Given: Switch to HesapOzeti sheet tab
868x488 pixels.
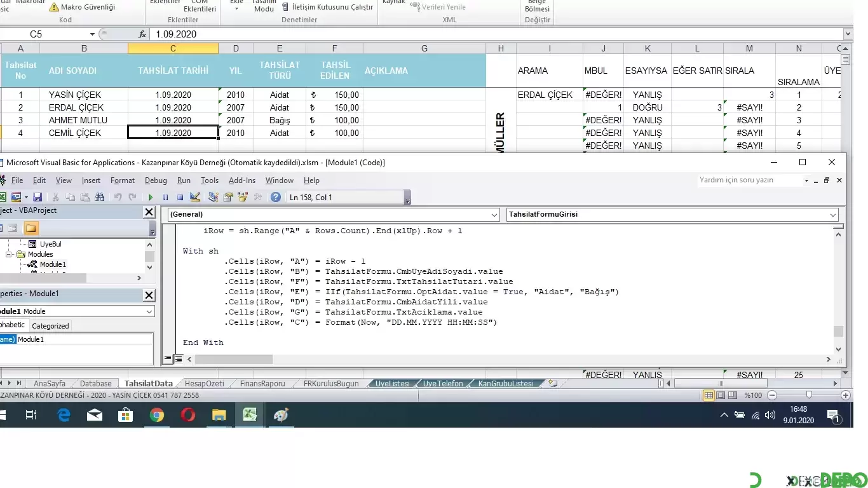Looking at the screenshot, I should (x=204, y=383).
